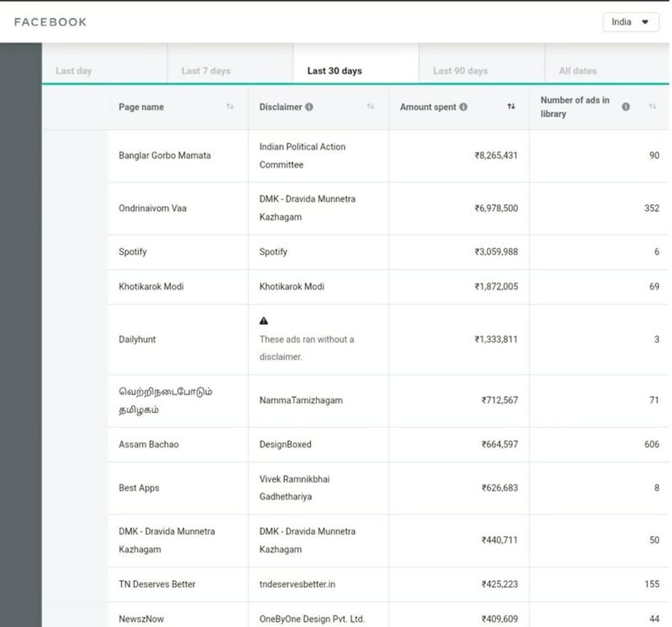
Task: Open the Banglar Gorbo Mamata page
Action: (x=164, y=155)
